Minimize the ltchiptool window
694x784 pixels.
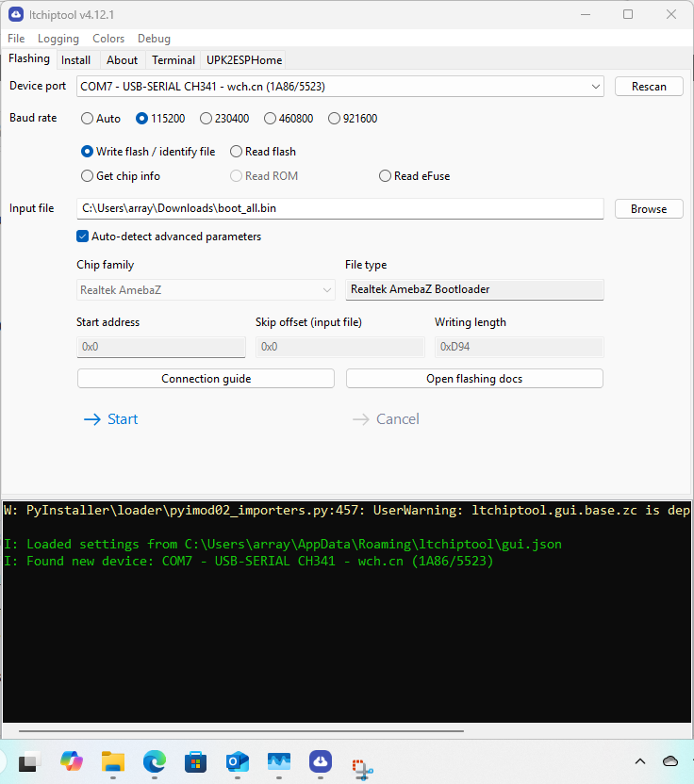click(x=586, y=14)
